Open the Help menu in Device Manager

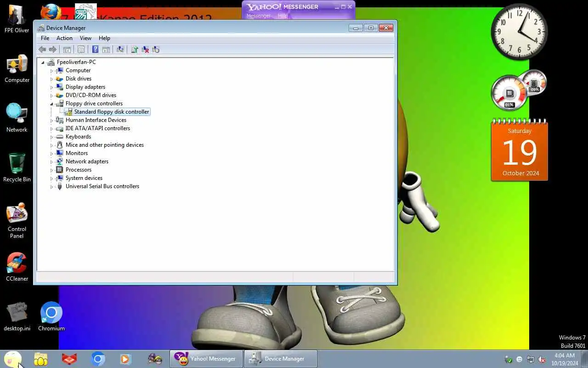tap(104, 38)
